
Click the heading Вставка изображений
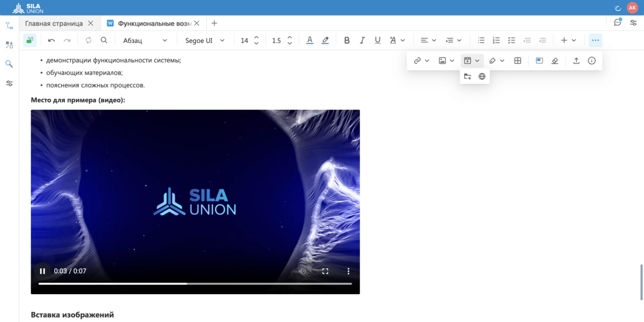tap(72, 315)
